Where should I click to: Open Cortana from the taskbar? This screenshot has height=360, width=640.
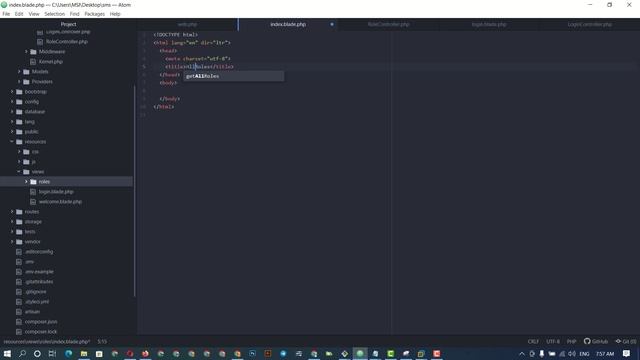tap(37, 353)
